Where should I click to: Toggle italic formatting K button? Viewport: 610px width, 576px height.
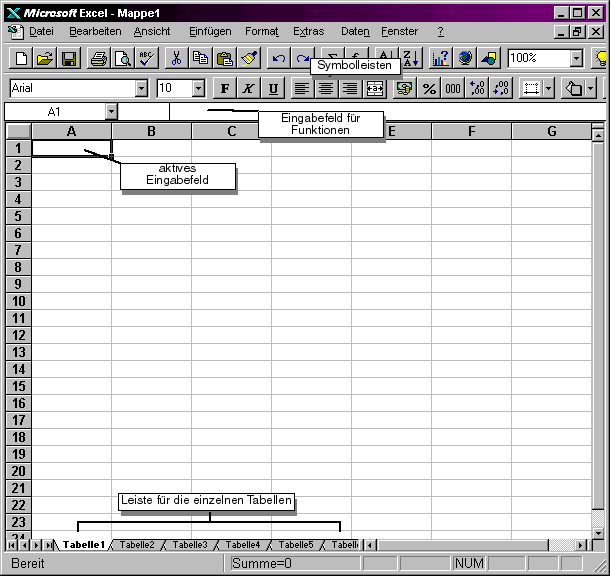pyautogui.click(x=249, y=89)
